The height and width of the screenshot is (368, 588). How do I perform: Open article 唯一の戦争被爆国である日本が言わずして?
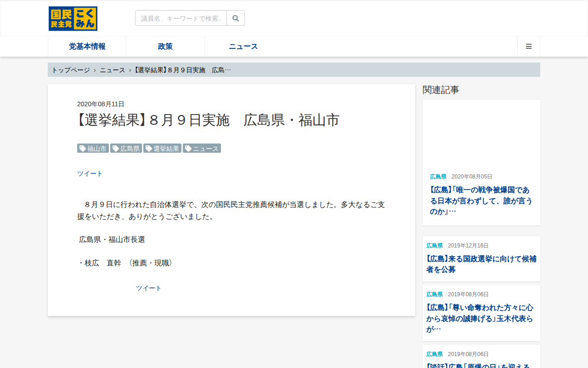pos(481,201)
